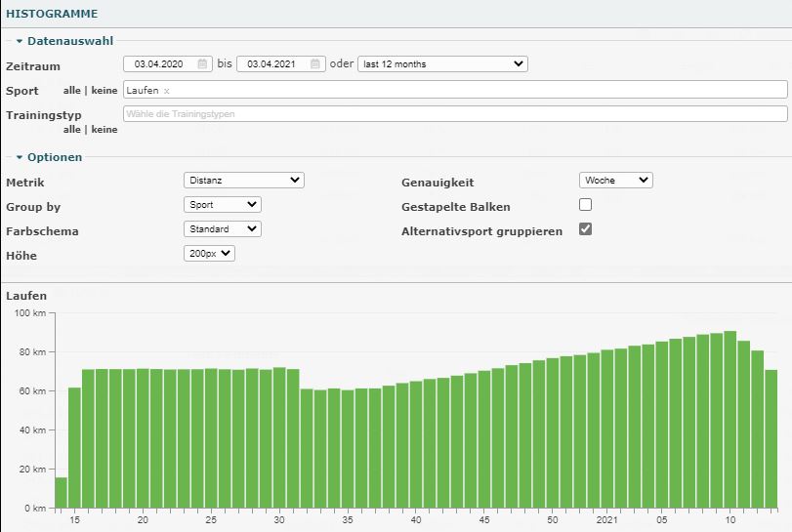Click the short first bar at week 14
Image resolution: width=792 pixels, height=532 pixels.
61,493
